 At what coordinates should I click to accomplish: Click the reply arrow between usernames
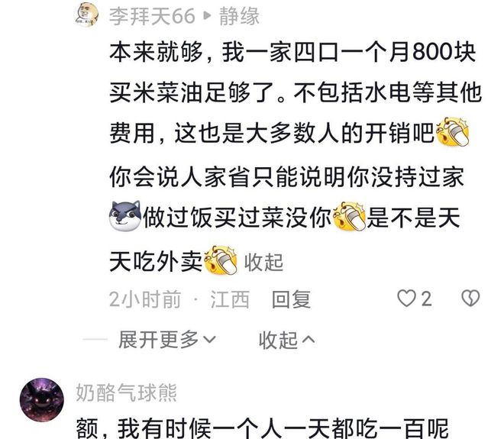(x=207, y=15)
